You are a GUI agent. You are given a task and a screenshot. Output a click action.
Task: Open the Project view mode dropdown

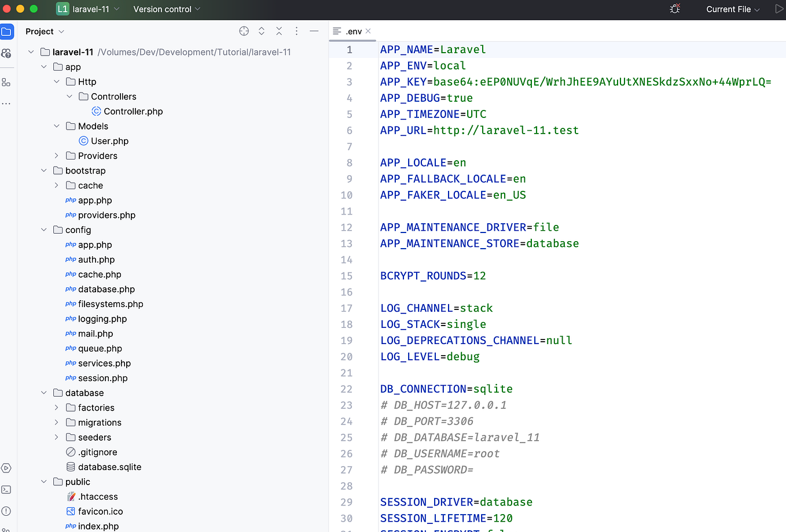tap(44, 31)
